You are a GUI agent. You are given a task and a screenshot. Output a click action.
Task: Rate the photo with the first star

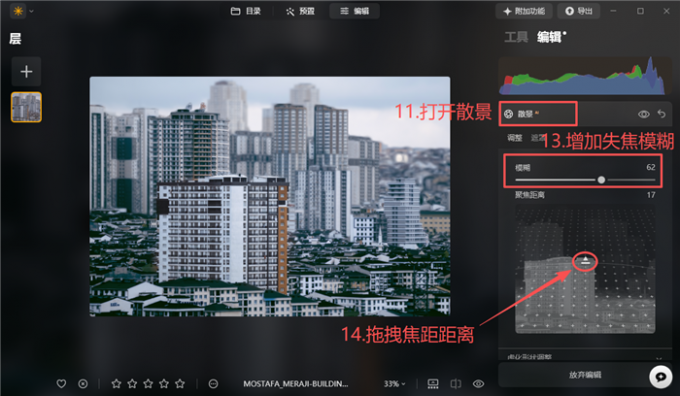point(116,383)
